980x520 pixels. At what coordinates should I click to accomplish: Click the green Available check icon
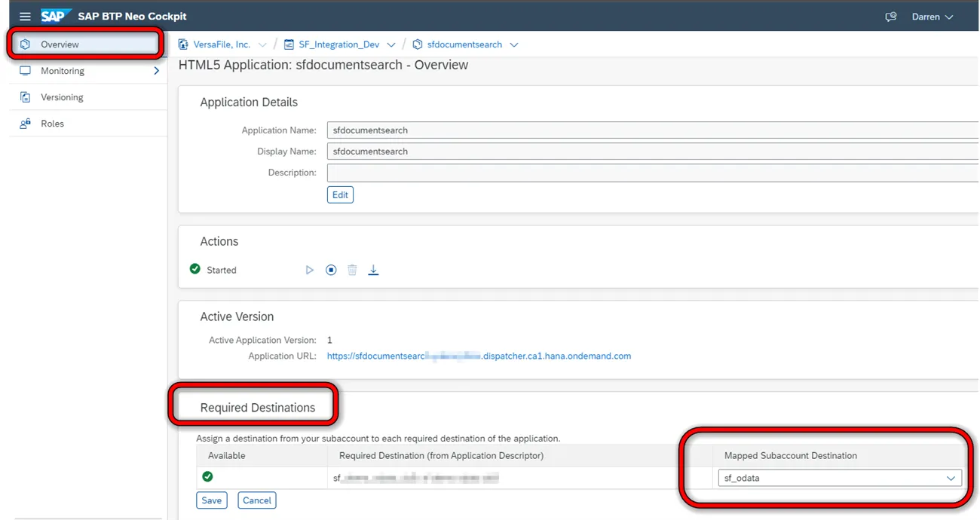pos(207,476)
